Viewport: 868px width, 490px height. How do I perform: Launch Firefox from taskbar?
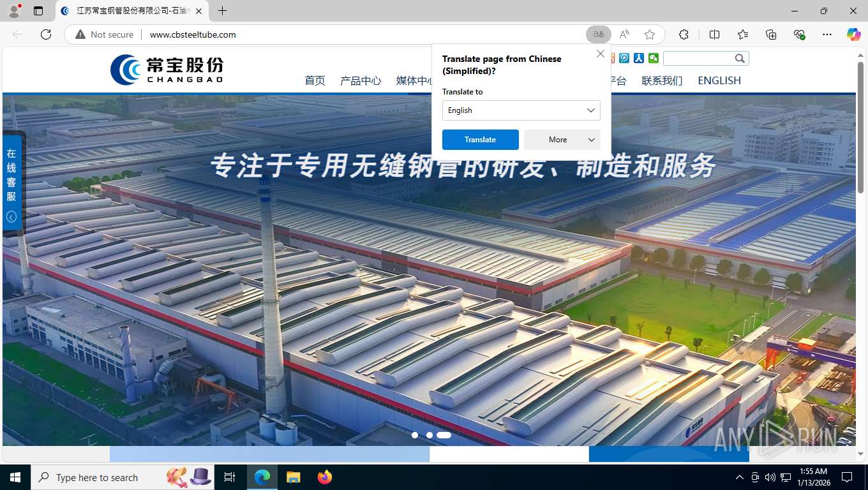tap(325, 477)
